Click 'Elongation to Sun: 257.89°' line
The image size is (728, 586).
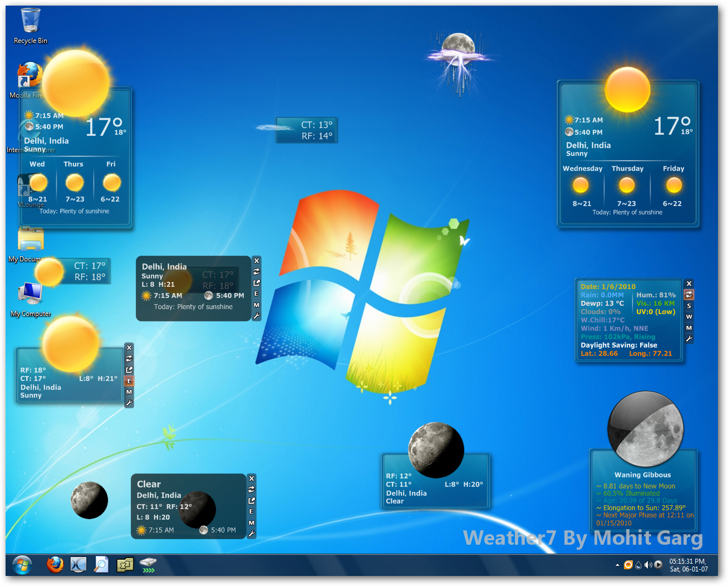coord(641,508)
